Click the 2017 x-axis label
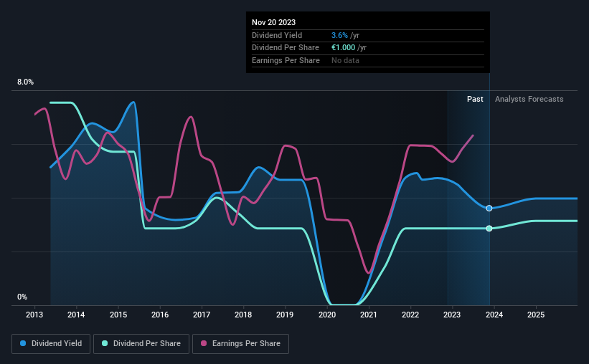Screen dimensions: 589x364 coord(202,315)
